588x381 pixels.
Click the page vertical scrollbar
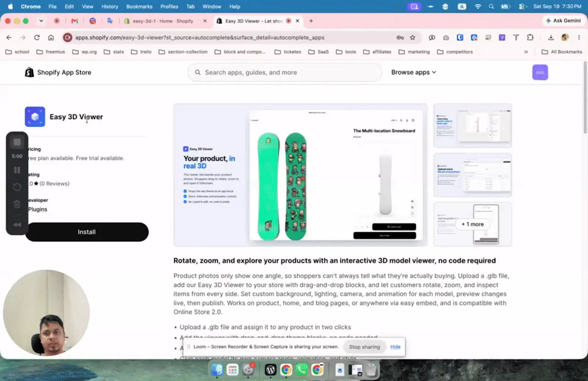[x=585, y=97]
